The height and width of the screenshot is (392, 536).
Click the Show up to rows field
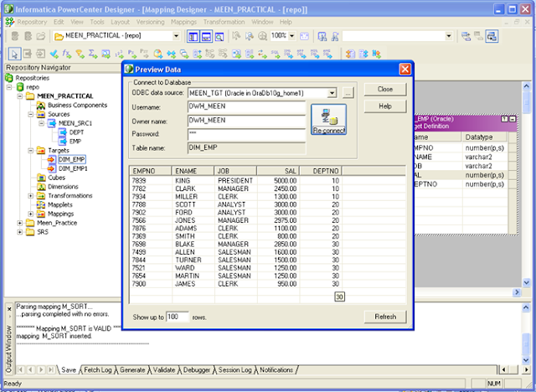coord(178,317)
